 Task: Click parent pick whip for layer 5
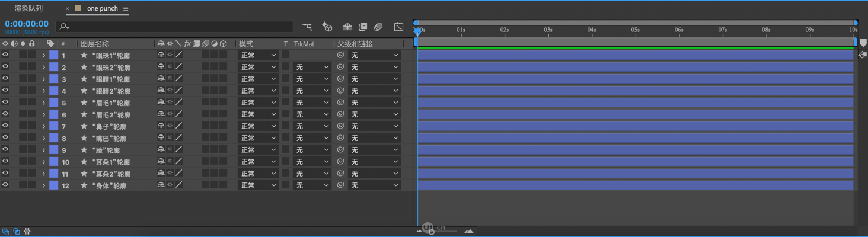click(340, 103)
